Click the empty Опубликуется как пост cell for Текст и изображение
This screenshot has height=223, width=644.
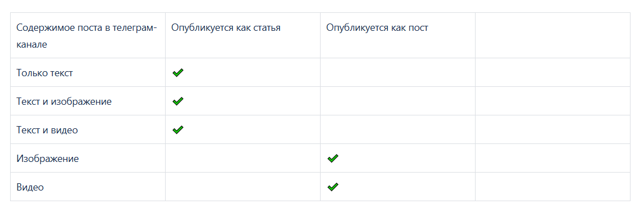[x=398, y=101]
